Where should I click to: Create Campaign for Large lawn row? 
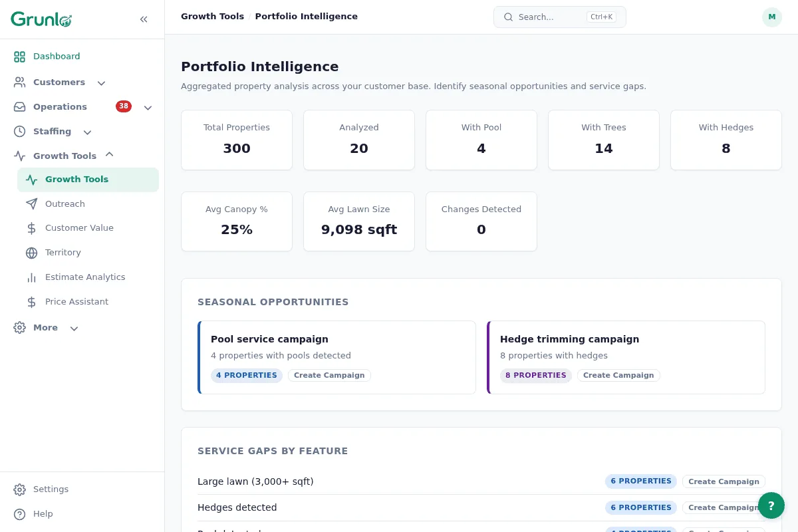(724, 481)
